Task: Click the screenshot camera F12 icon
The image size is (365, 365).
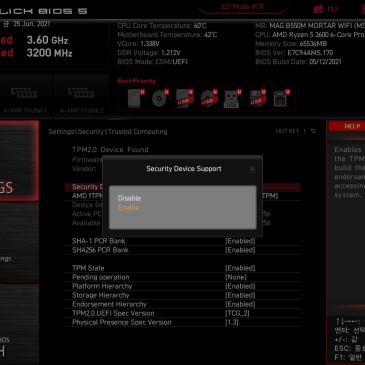Action: point(318,9)
